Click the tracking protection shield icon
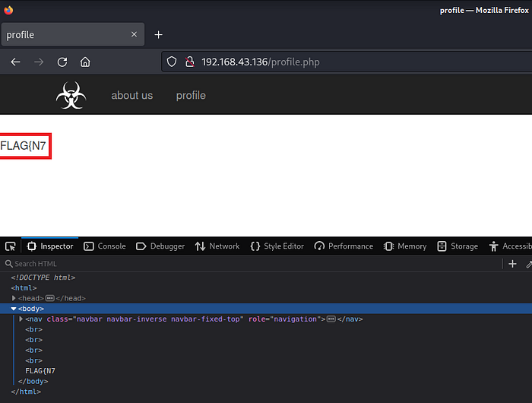Viewport: 532px width, 403px height. (172, 62)
